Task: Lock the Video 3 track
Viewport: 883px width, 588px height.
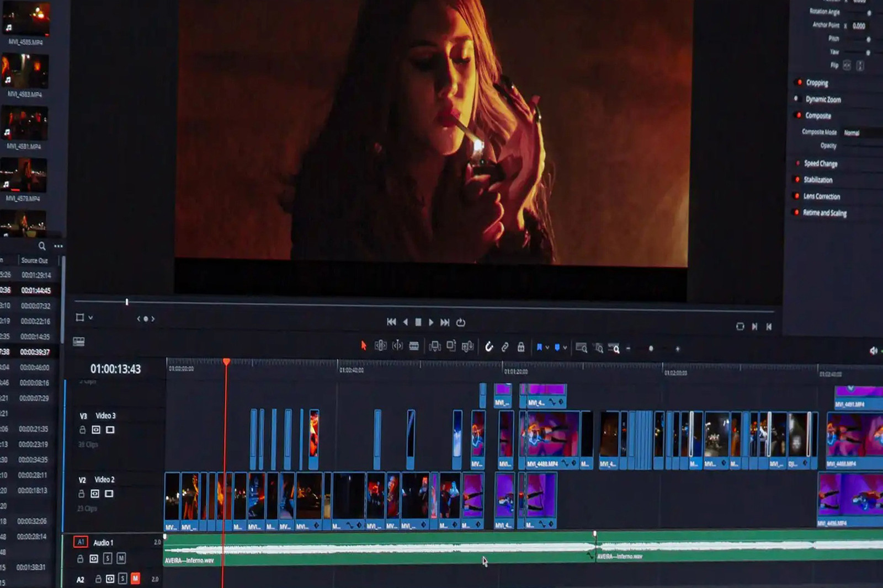Action: (82, 430)
